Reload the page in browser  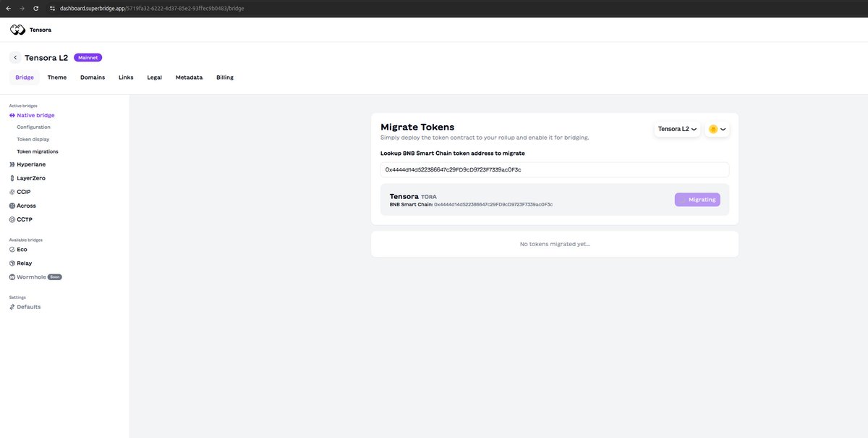(x=35, y=8)
